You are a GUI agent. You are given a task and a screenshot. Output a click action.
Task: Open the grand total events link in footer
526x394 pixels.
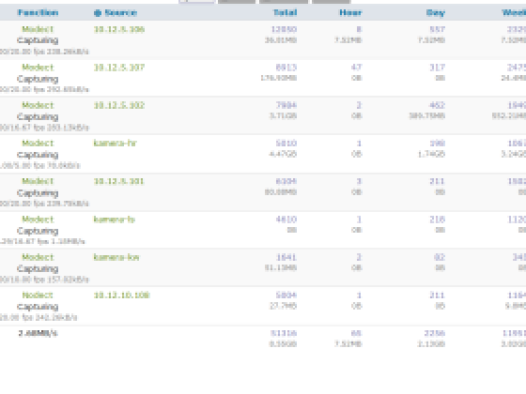[x=284, y=333]
